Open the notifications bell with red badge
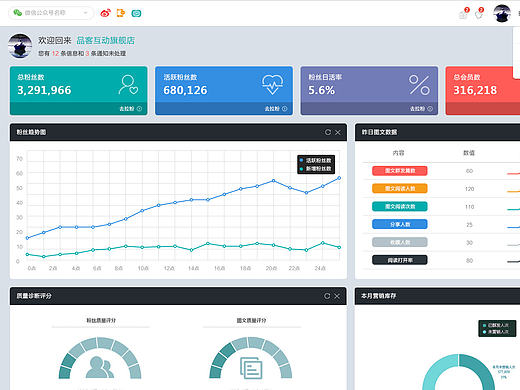The width and height of the screenshot is (520, 390). (479, 14)
